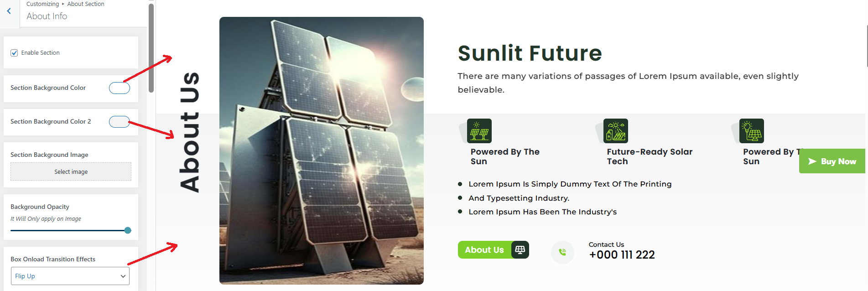Click the dropdown chevron next to Flip Up

(x=123, y=276)
